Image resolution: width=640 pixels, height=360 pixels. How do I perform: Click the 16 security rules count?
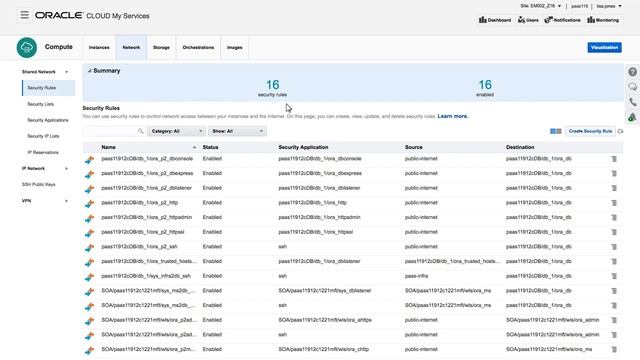pos(272,85)
